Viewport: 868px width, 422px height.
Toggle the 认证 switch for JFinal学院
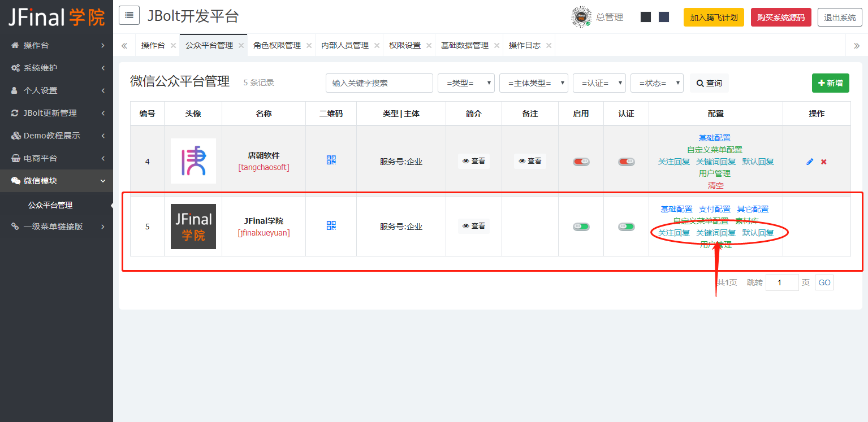coord(627,227)
